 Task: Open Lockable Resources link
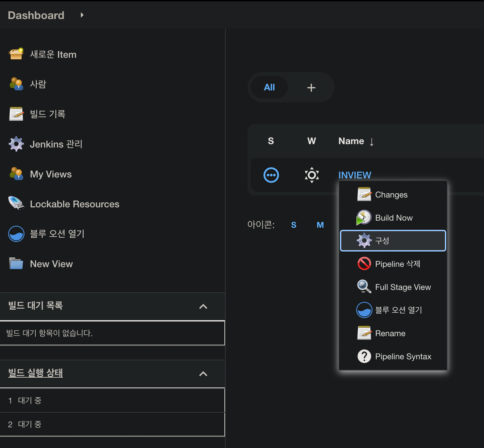coord(74,204)
